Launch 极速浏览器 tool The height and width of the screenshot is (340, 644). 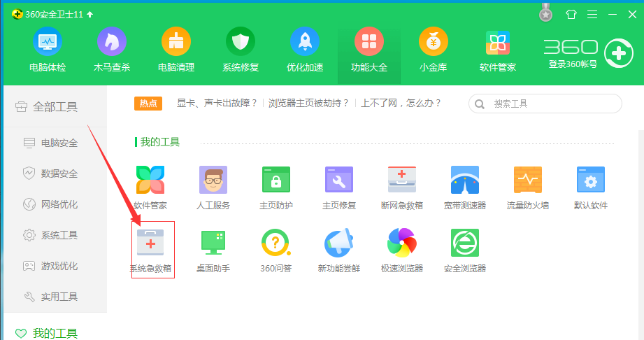402,250
